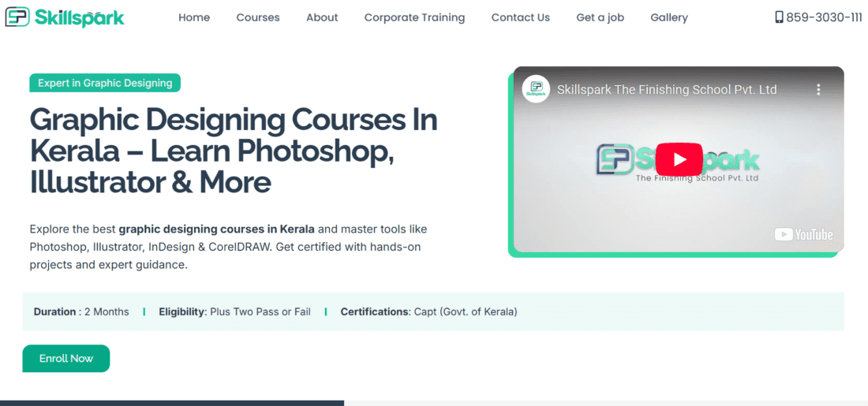Image resolution: width=868 pixels, height=406 pixels.
Task: Open the Contact Us page
Action: point(521,17)
